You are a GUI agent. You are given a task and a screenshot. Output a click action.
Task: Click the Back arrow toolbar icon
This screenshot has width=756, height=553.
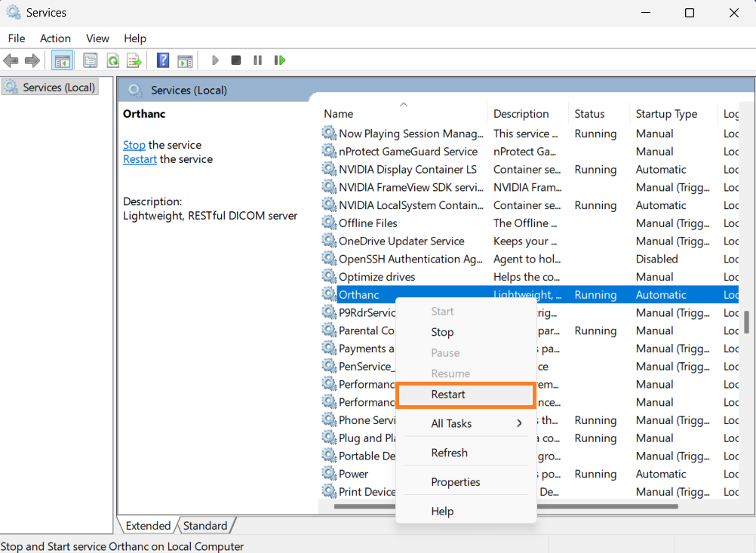coord(11,61)
